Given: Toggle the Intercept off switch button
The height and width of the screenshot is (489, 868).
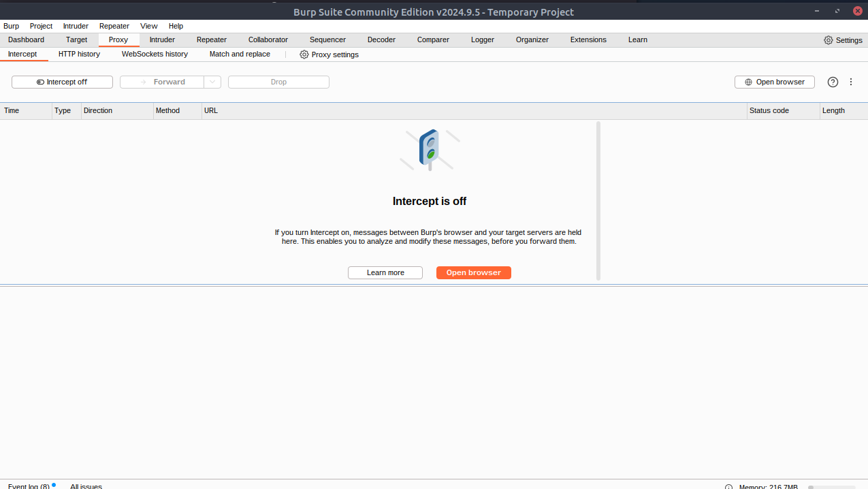Looking at the screenshot, I should tap(62, 82).
